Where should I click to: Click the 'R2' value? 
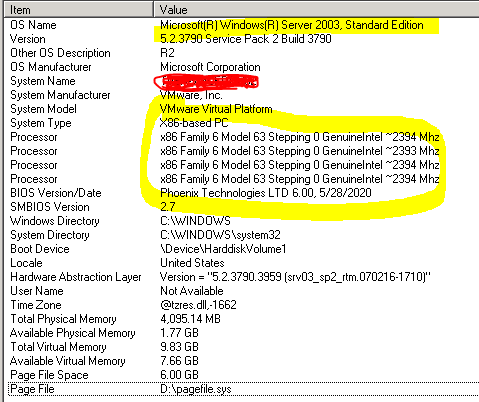pyautogui.click(x=167, y=53)
